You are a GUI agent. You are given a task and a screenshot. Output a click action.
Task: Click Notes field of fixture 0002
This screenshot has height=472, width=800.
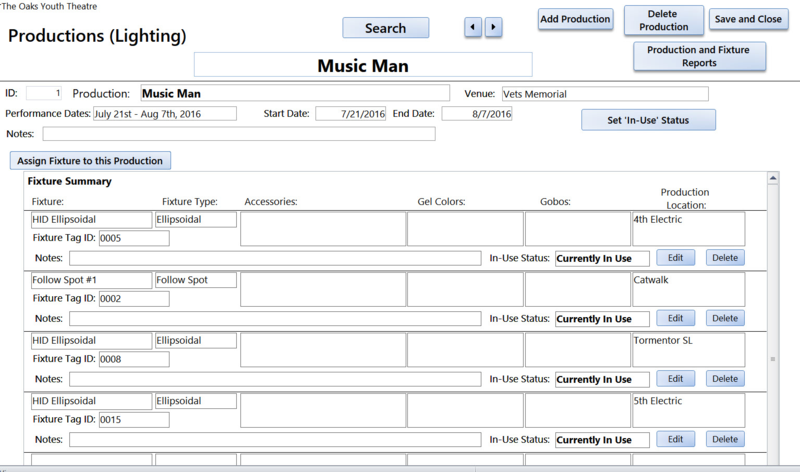point(275,318)
